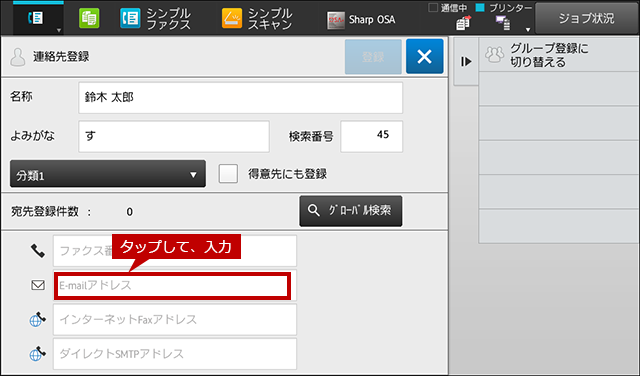Open the address book mode icon

click(36, 18)
